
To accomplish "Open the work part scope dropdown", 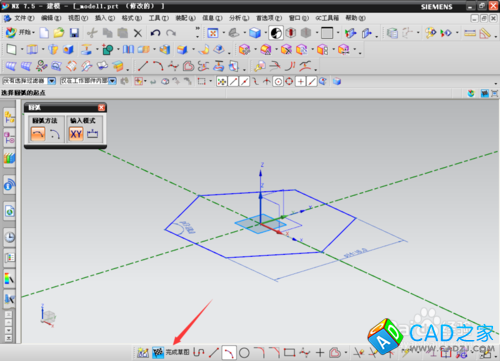I will [112, 81].
